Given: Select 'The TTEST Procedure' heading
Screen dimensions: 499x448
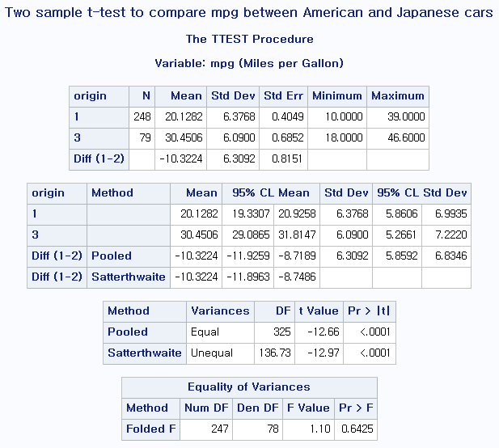Looking at the screenshot, I should click(249, 39).
